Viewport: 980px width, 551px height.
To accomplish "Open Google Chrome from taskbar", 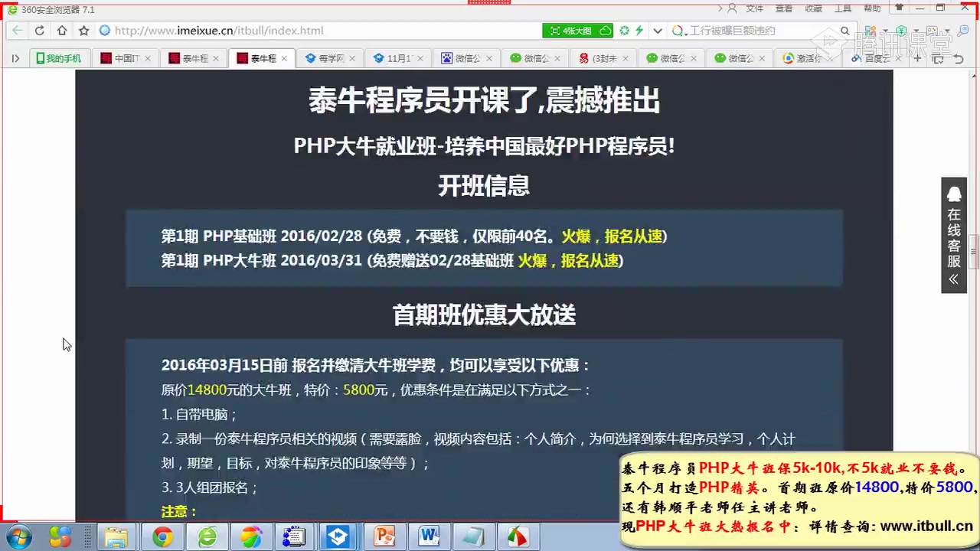I will pos(162,537).
